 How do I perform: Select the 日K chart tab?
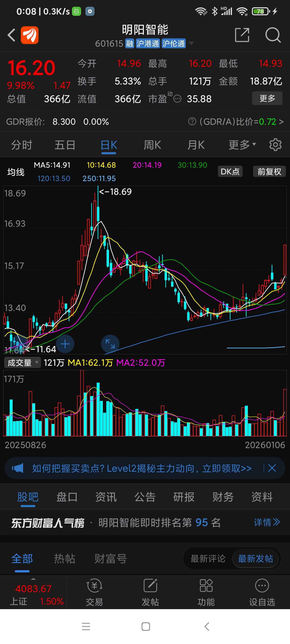109,145
